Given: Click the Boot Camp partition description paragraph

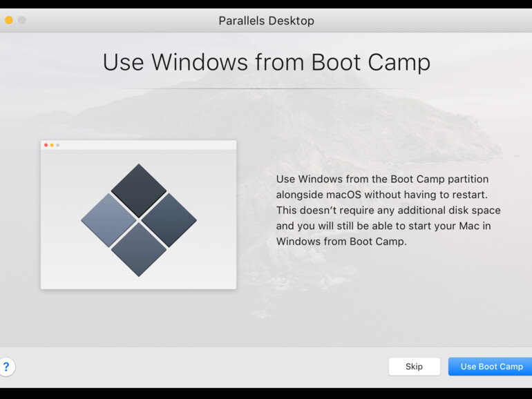Looking at the screenshot, I should pos(388,210).
